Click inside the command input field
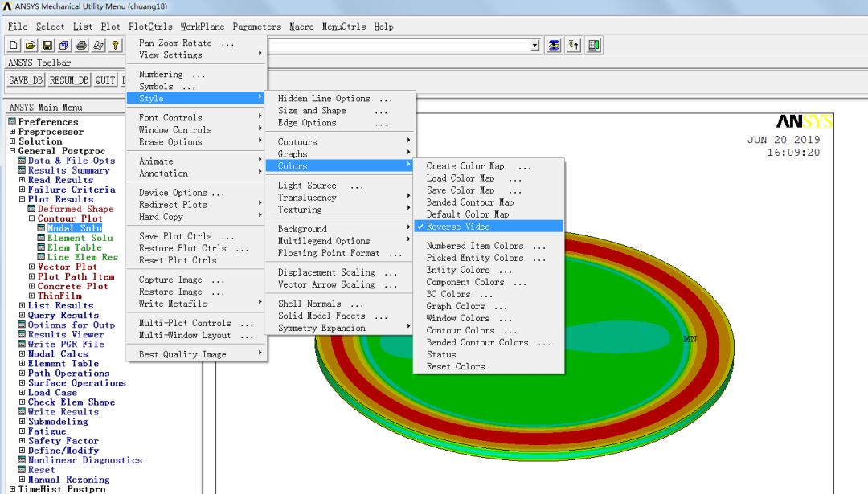 pos(399,45)
